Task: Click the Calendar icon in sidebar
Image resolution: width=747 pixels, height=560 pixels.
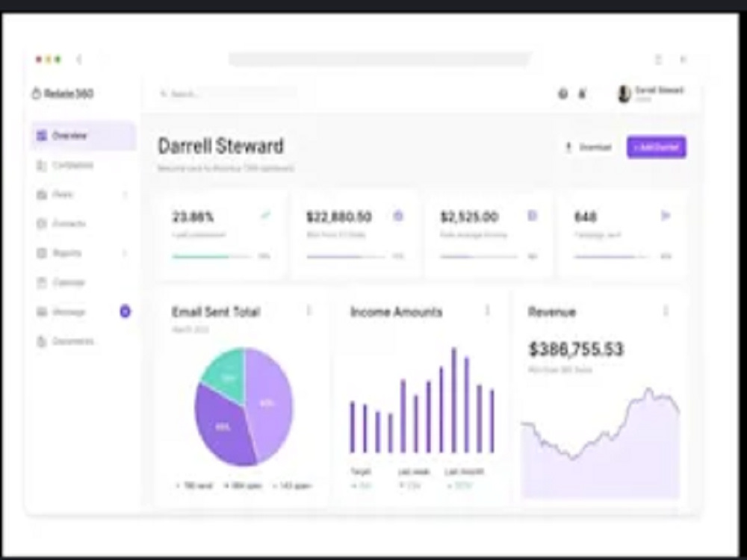Action: point(42,282)
